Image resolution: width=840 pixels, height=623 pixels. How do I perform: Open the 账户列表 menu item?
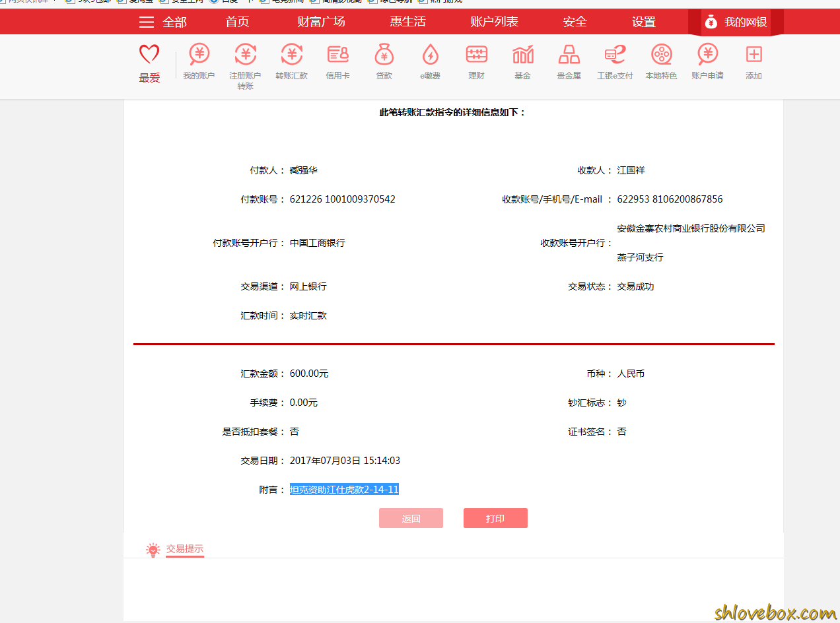click(494, 22)
